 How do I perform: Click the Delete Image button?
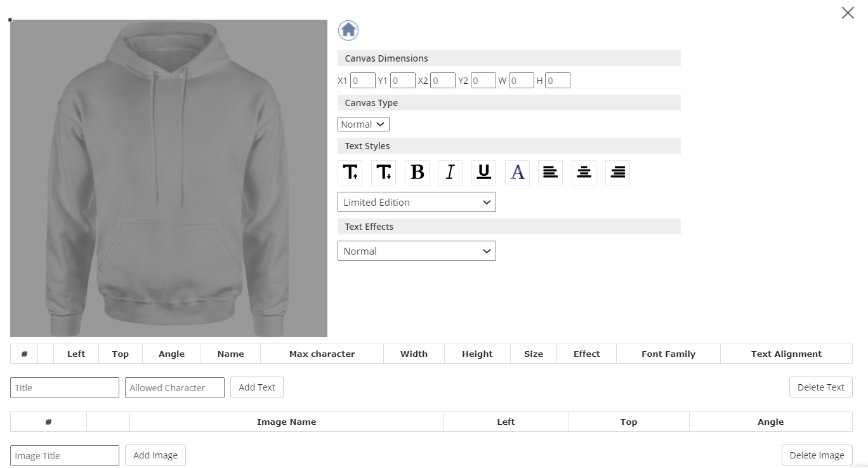click(x=817, y=455)
